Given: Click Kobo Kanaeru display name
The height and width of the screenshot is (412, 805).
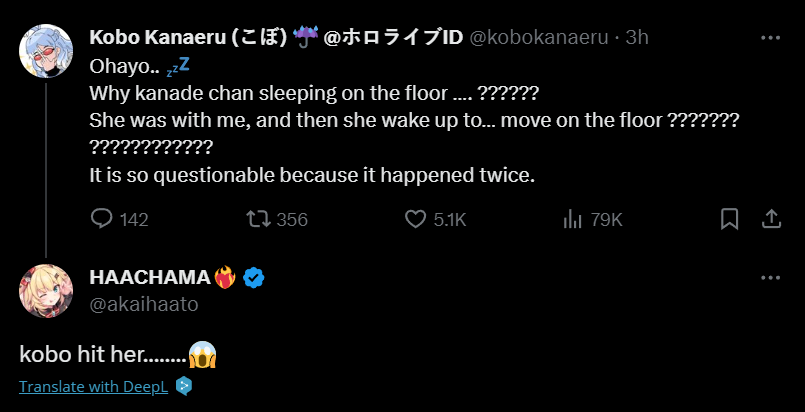Looking at the screenshot, I should 188,38.
